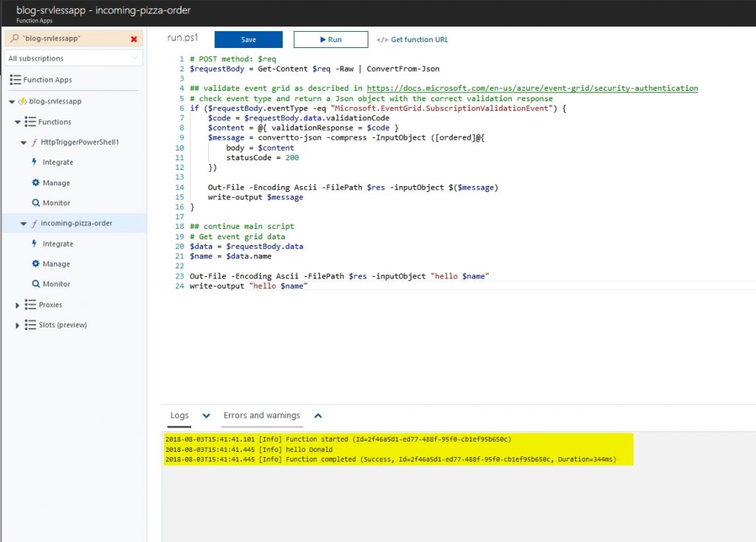Viewport: 756px width, 542px height.
Task: Click Monitor magnifier icon under HttpTriggerPowerShell1
Action: point(35,203)
